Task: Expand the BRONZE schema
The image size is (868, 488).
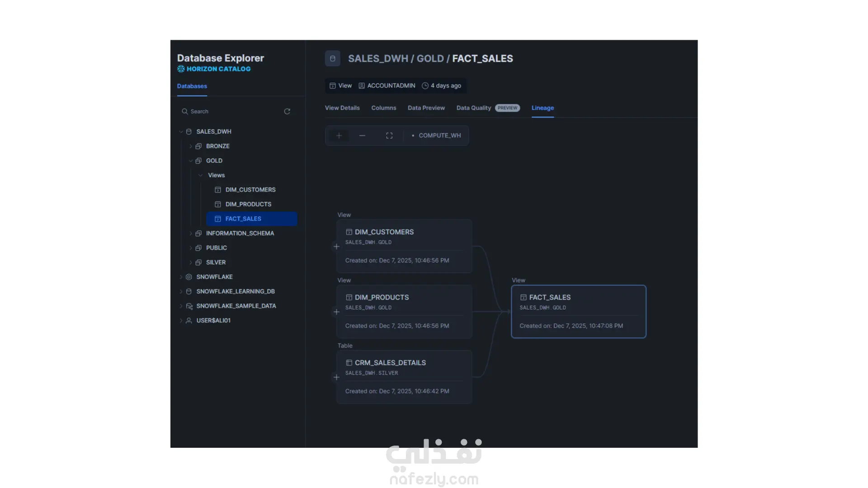Action: tap(191, 146)
